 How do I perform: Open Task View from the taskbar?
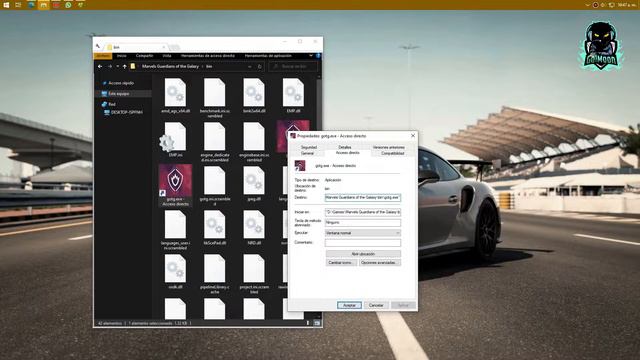click(x=18, y=5)
